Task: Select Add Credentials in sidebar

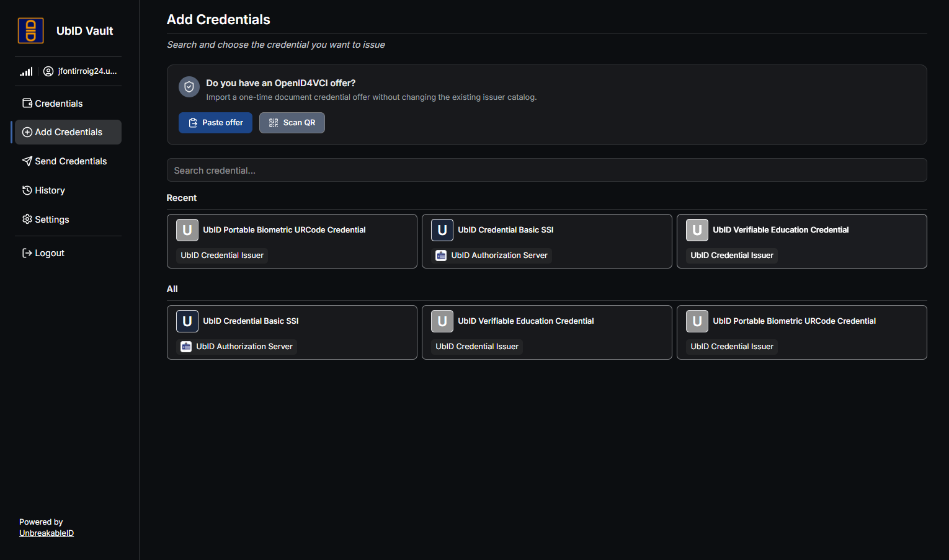Action: tap(68, 132)
